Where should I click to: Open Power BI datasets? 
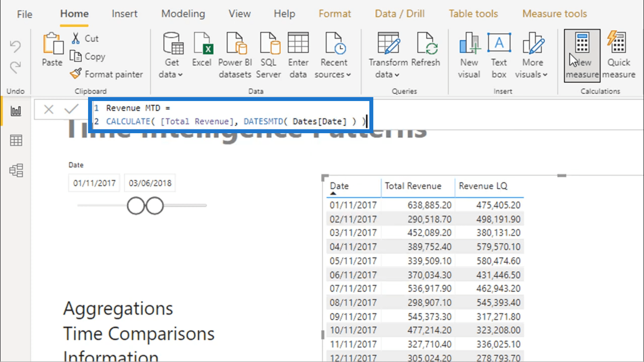235,56
